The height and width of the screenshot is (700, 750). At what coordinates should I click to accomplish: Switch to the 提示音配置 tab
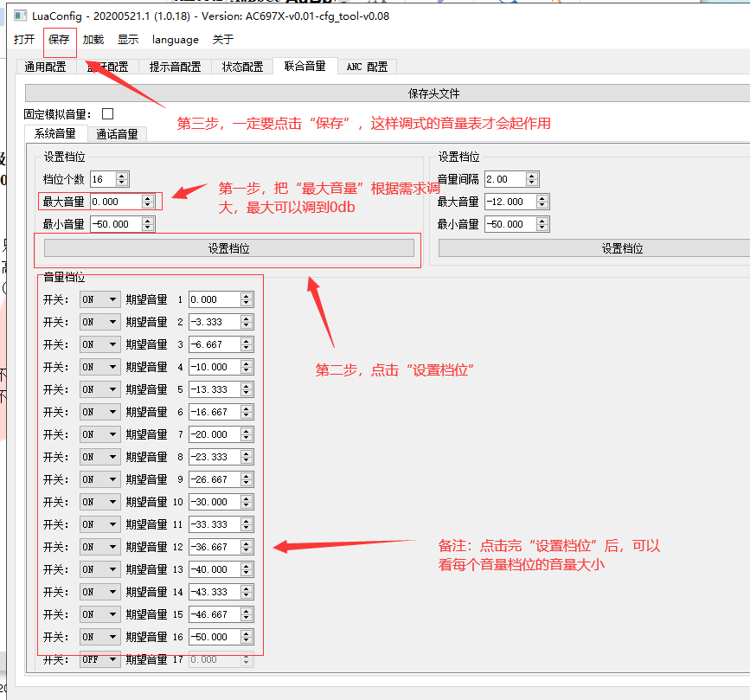(x=175, y=67)
